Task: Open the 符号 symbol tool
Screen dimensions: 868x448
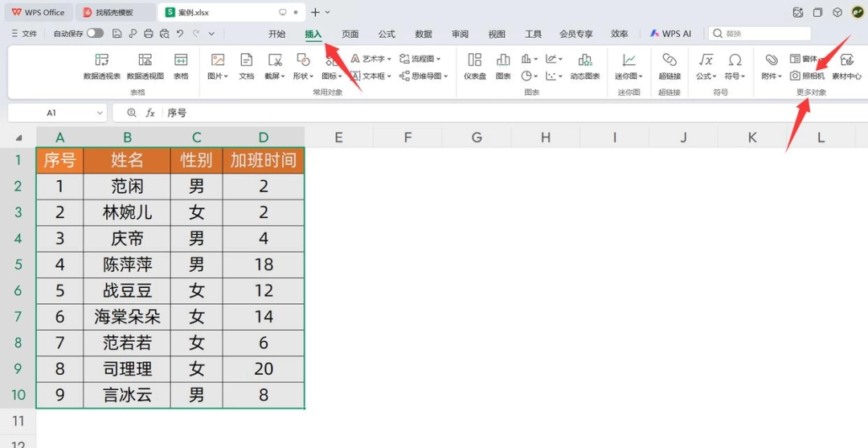Action: point(735,67)
